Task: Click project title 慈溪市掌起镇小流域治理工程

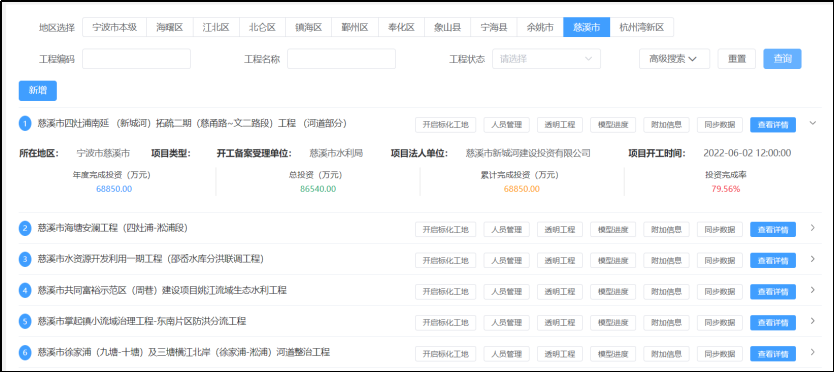Action: coord(142,321)
